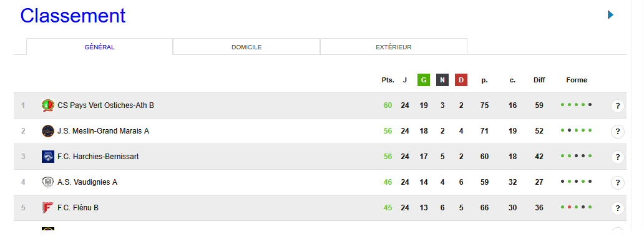Click the A.S. Vaudignies A shield logo

[48, 182]
